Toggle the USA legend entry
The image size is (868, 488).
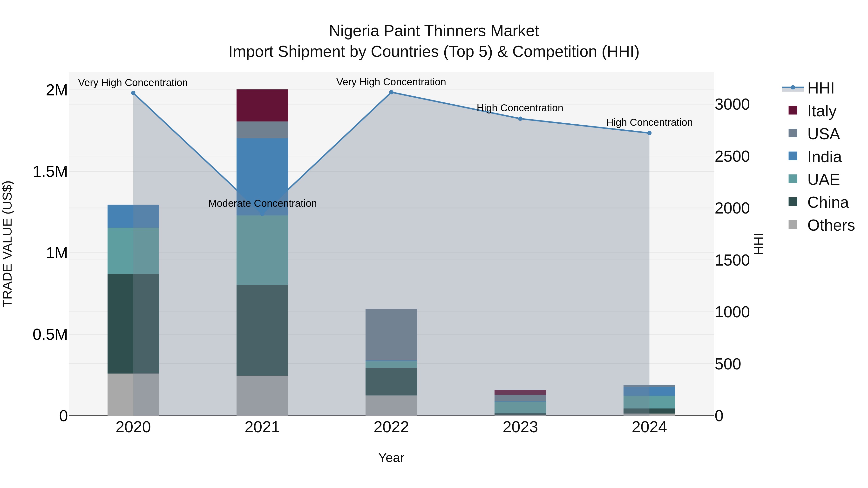pyautogui.click(x=814, y=134)
